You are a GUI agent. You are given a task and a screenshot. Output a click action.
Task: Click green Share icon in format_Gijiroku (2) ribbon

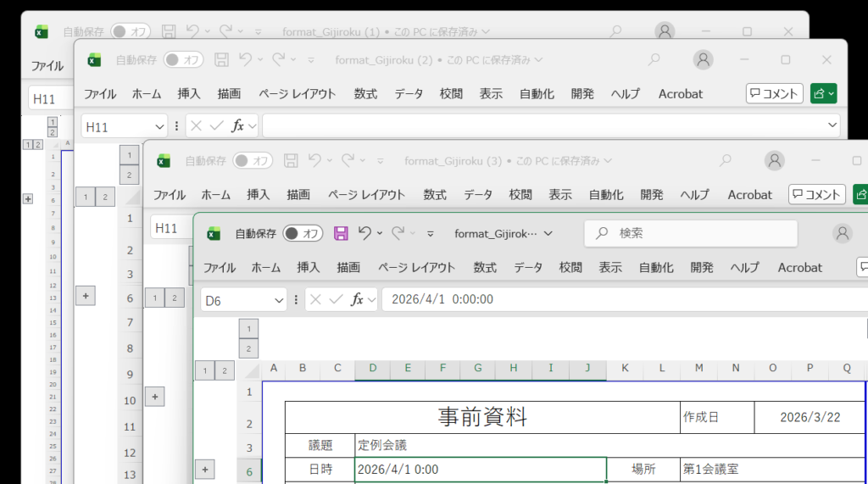[823, 93]
